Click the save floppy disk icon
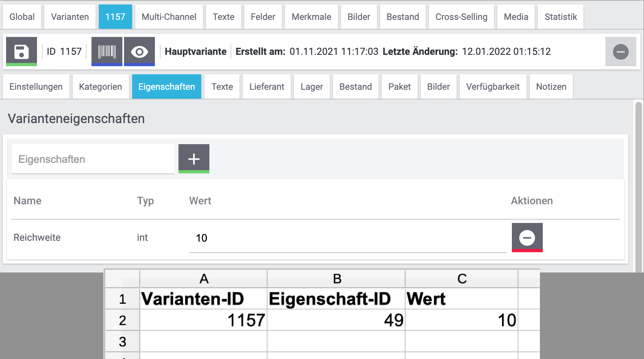 [22, 52]
